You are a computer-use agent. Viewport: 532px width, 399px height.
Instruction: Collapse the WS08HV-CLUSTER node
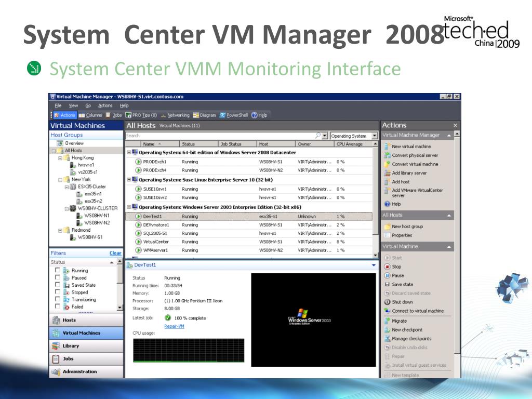(x=66, y=209)
